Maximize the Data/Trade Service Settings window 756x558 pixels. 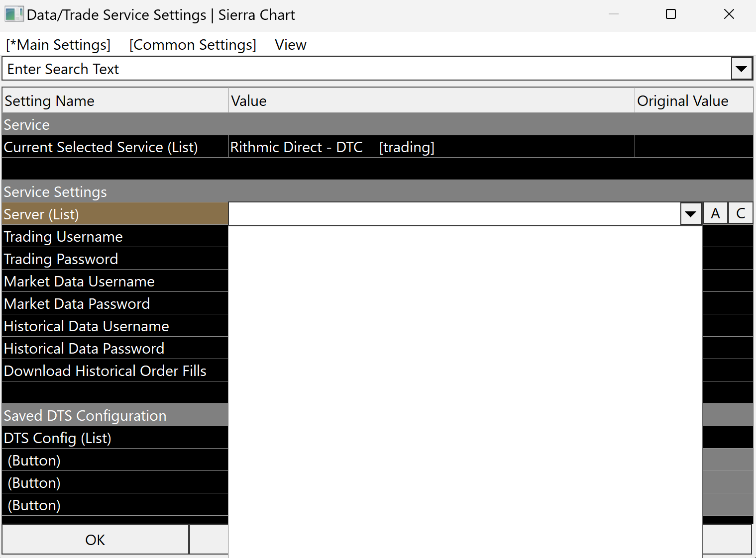click(671, 14)
